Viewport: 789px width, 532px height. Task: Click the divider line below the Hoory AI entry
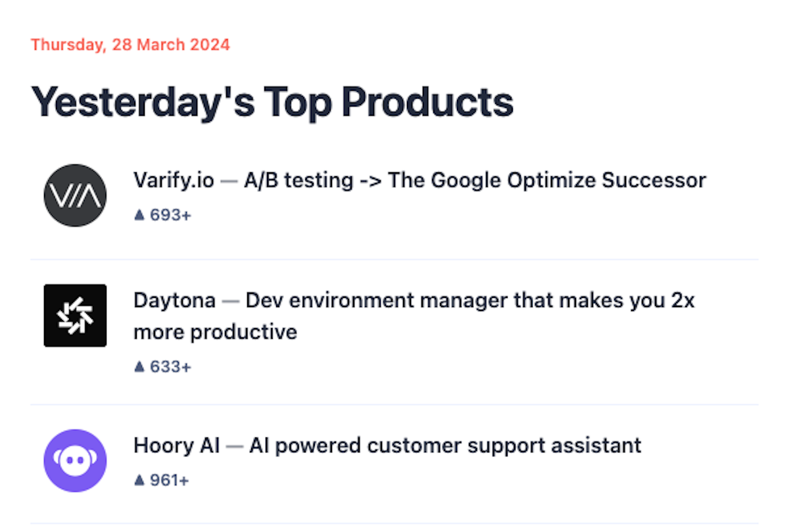pyautogui.click(x=394, y=524)
